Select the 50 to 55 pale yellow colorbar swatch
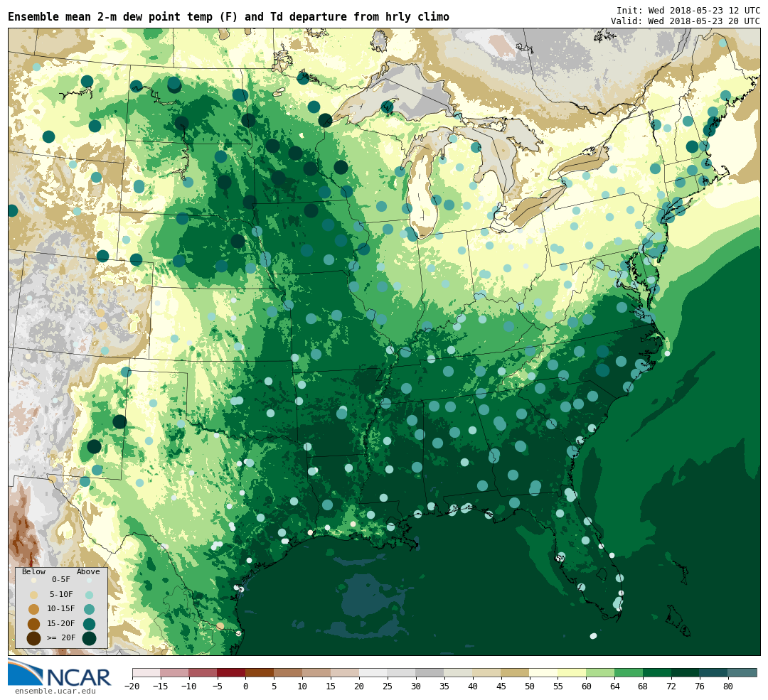This screenshot has height=700, width=768. [x=544, y=673]
